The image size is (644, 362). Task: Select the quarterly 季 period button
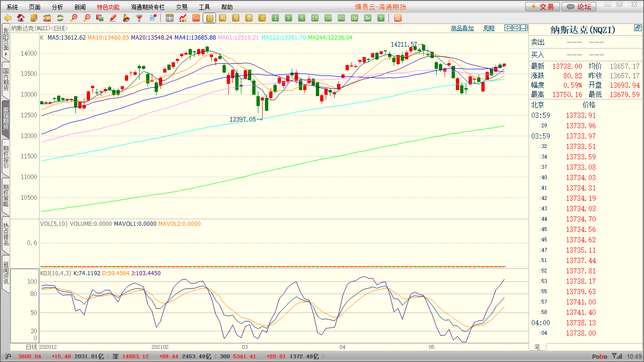tap(249, 18)
